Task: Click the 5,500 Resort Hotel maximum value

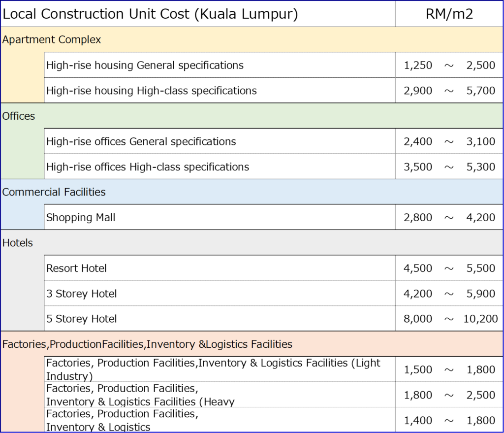Action: pos(481,268)
